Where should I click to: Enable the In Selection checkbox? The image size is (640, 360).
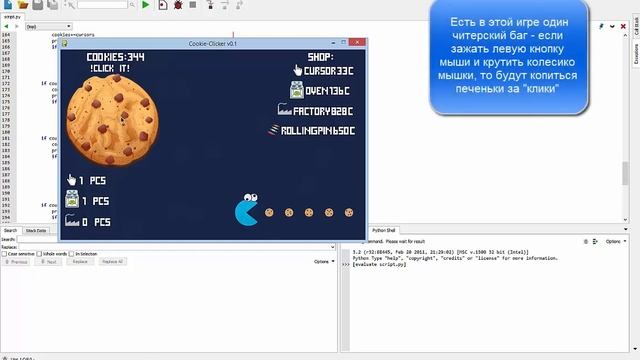click(x=71, y=254)
